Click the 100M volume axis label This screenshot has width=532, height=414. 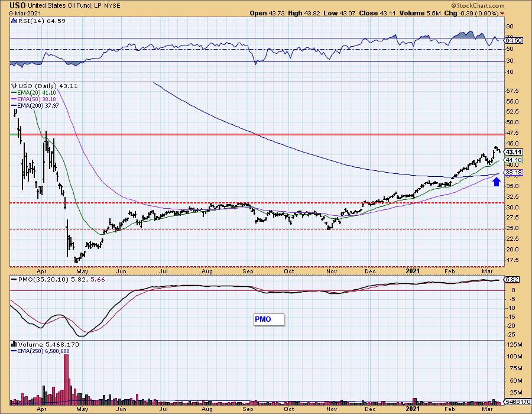click(x=514, y=357)
